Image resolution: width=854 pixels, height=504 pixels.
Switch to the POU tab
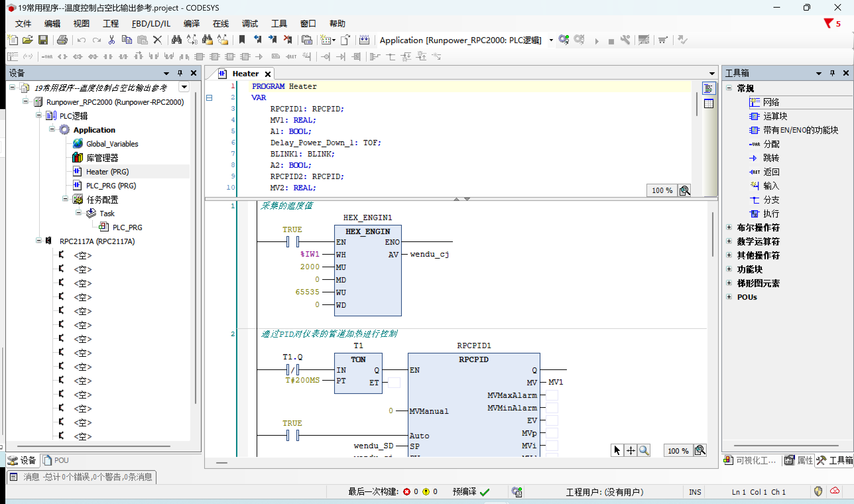[x=56, y=460]
